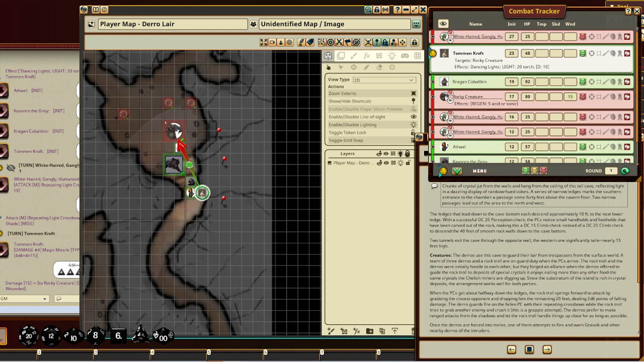Toggle Token Lock in the Actions panel
Image resolution: width=644 pixels, height=362 pixels.
(x=347, y=132)
